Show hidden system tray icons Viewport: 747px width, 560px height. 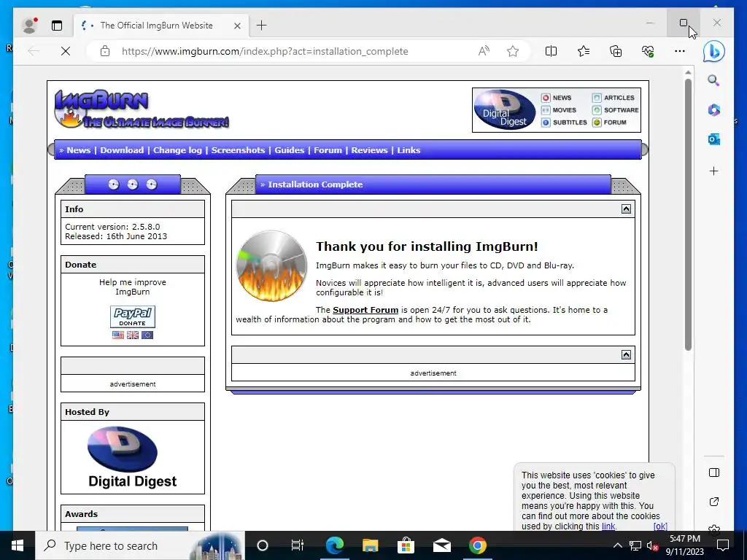[617, 545]
